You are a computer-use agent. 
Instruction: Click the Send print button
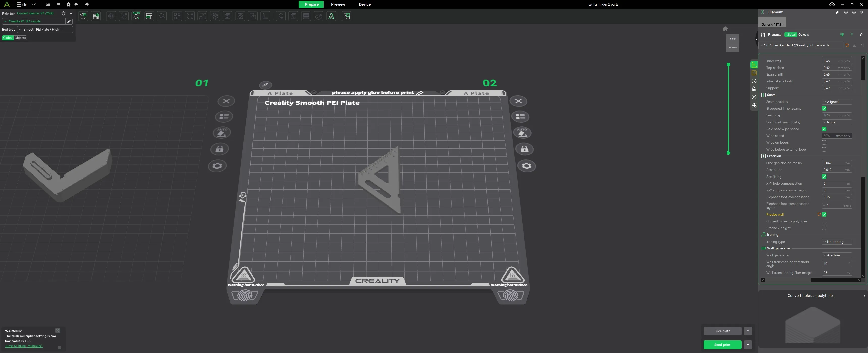(x=722, y=345)
